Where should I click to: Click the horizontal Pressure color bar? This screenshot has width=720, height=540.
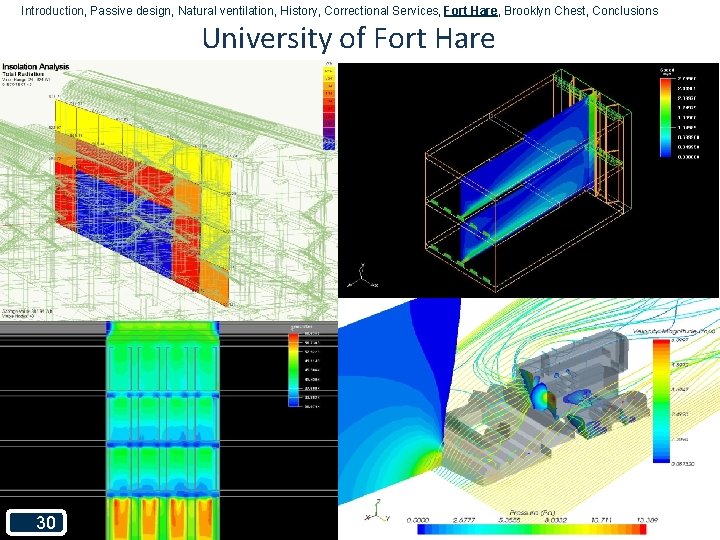pos(532,529)
